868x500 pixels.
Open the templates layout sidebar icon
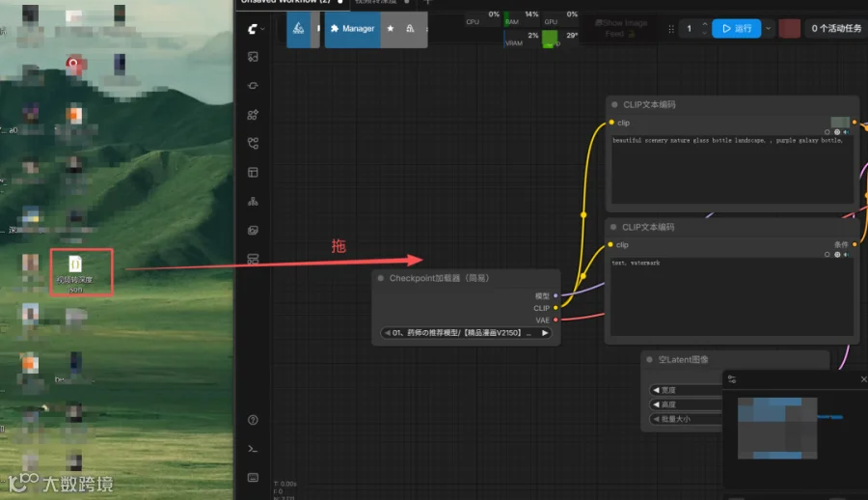pyautogui.click(x=253, y=173)
